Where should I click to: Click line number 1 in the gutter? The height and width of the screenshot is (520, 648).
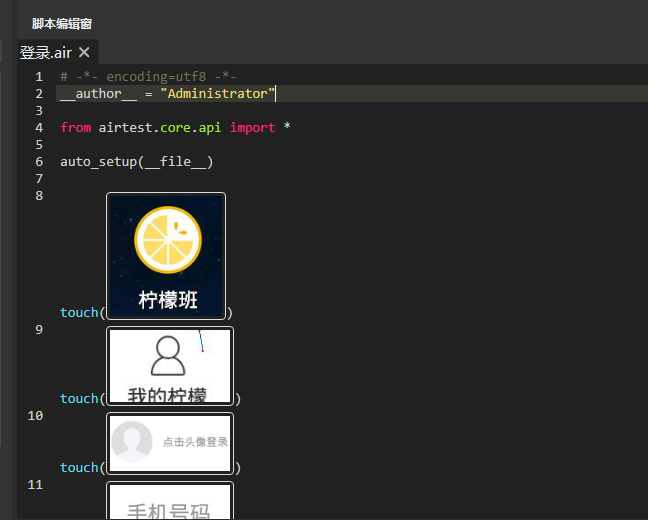click(38, 77)
